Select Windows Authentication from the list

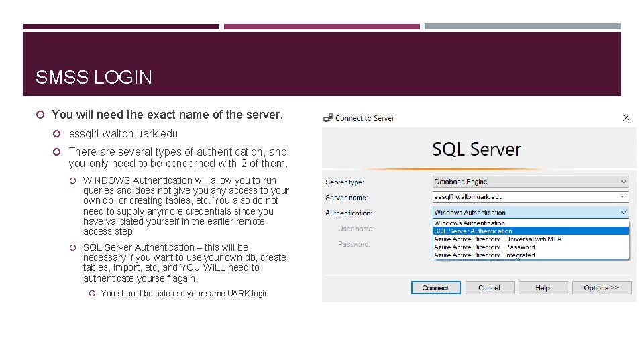click(531, 223)
